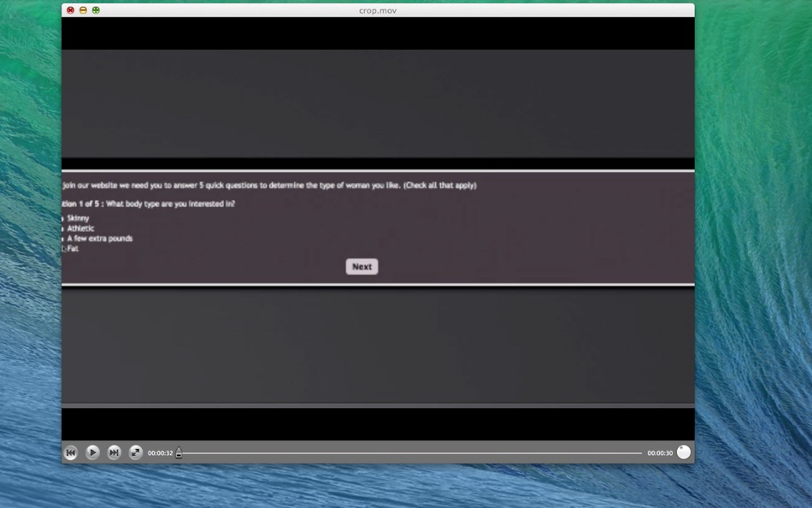Image resolution: width=812 pixels, height=508 pixels.
Task: Check the Skinny body type checkbox
Action: [62, 218]
